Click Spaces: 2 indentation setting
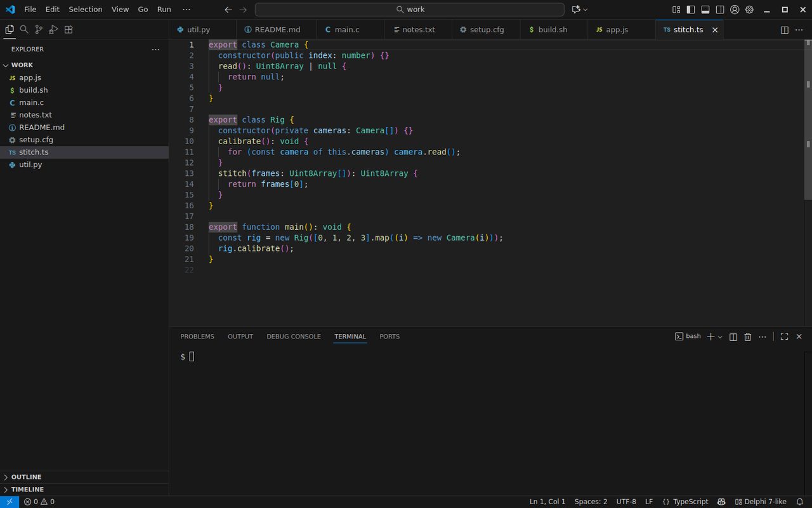The image size is (812, 508). 591,502
